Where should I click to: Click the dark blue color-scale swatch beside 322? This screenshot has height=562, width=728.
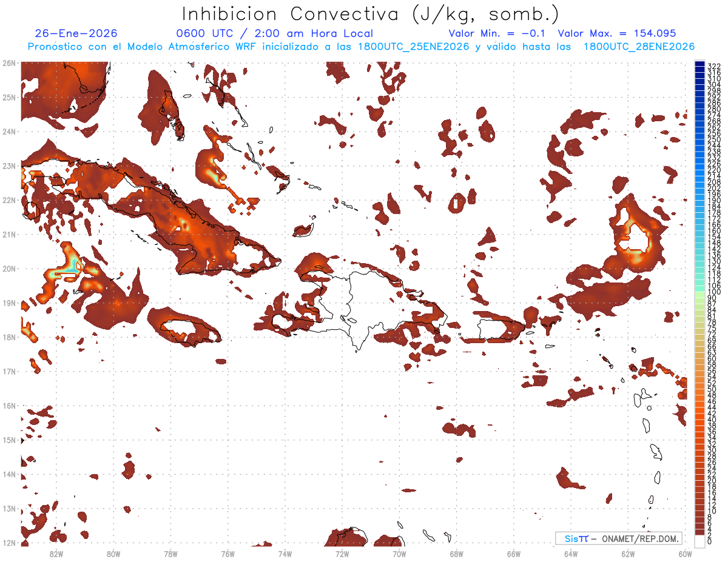[699, 64]
